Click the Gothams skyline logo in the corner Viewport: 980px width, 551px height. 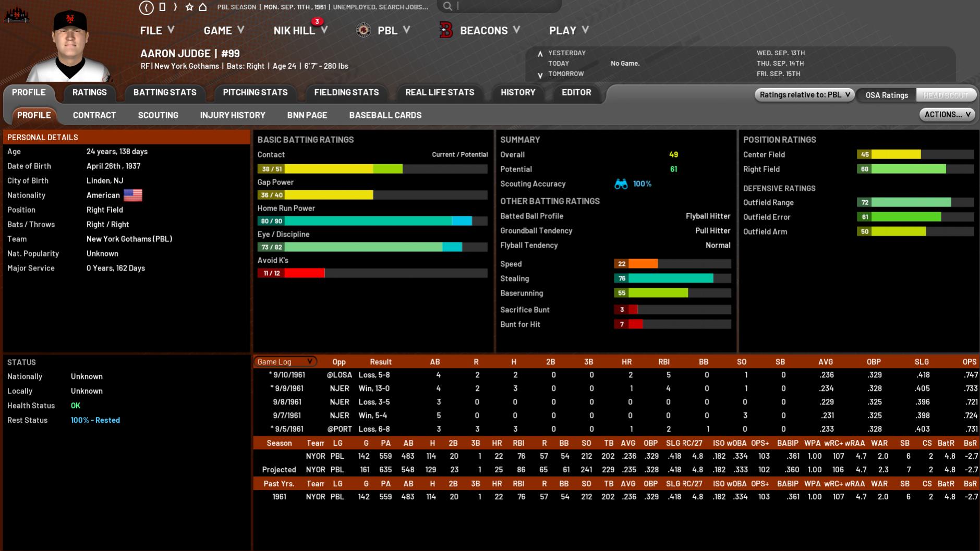tap(16, 14)
